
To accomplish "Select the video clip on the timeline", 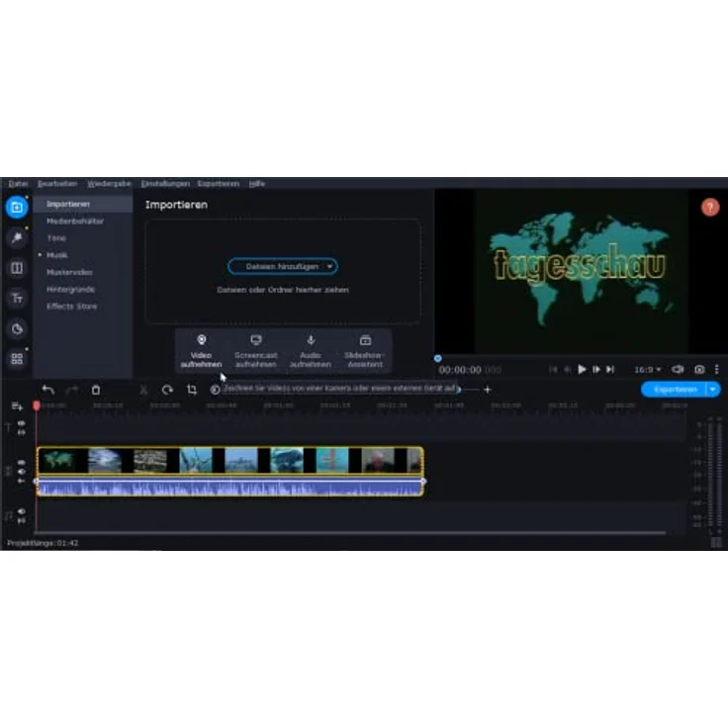I will pos(229,461).
